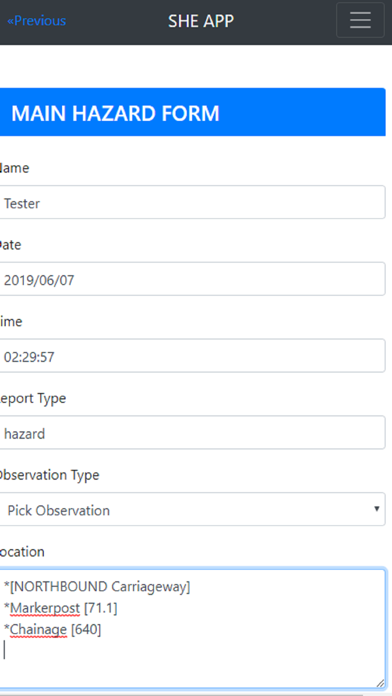Click the SHE APP title
392x696 pixels.
point(201,21)
